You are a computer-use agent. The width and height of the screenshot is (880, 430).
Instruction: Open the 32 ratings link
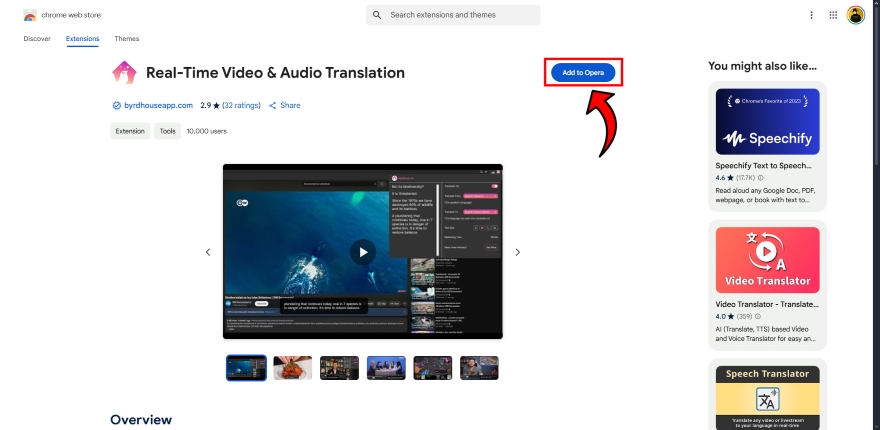click(x=241, y=106)
